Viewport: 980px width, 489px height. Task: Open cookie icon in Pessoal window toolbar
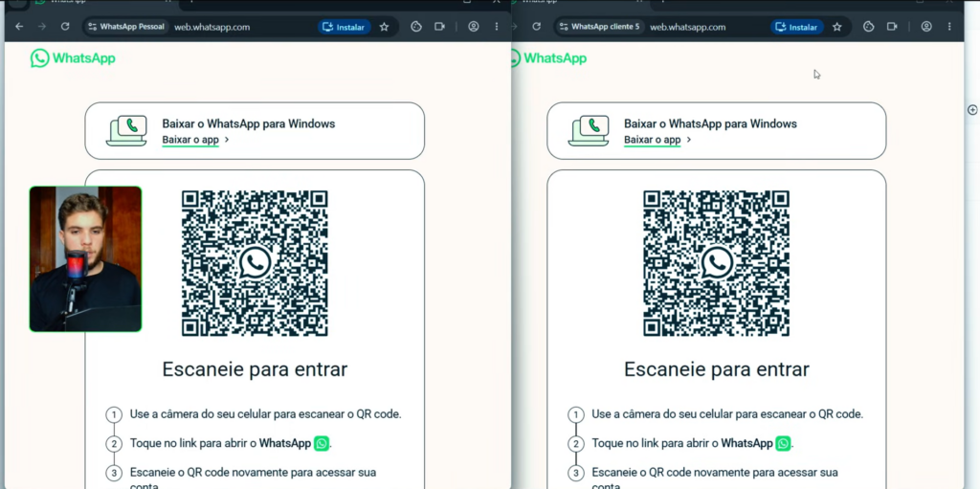click(416, 26)
